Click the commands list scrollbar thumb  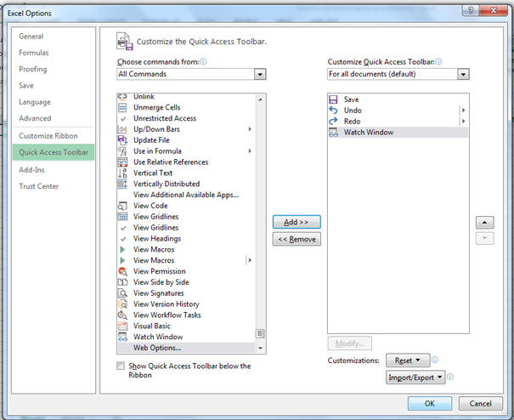pyautogui.click(x=260, y=333)
